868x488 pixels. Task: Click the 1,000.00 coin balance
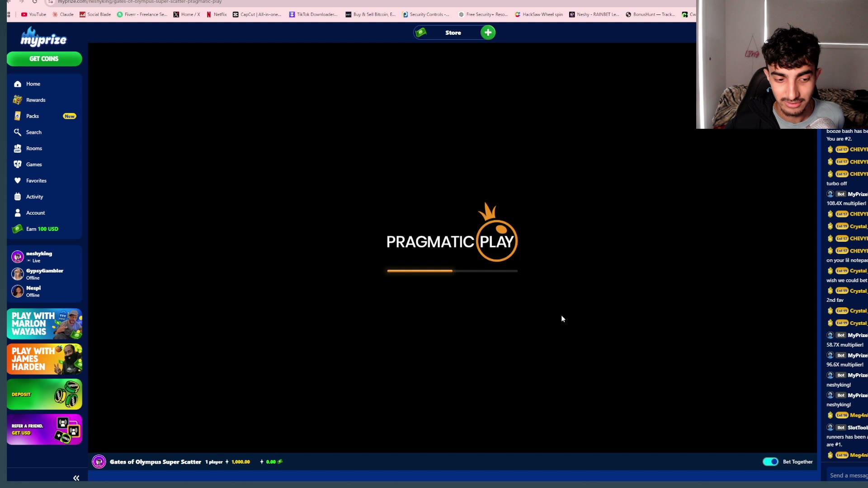click(241, 462)
